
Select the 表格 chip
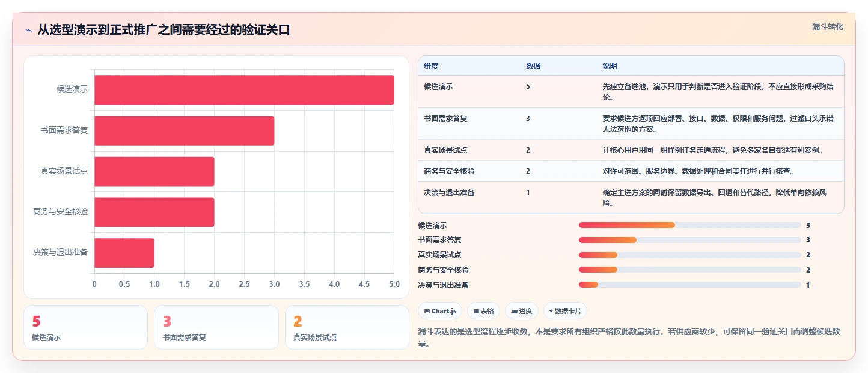click(484, 311)
